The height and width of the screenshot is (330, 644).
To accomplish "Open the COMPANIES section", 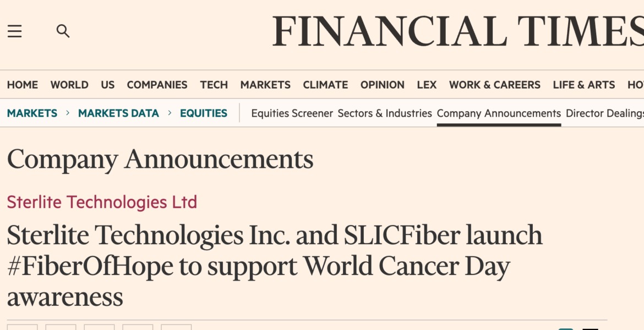I will click(157, 85).
